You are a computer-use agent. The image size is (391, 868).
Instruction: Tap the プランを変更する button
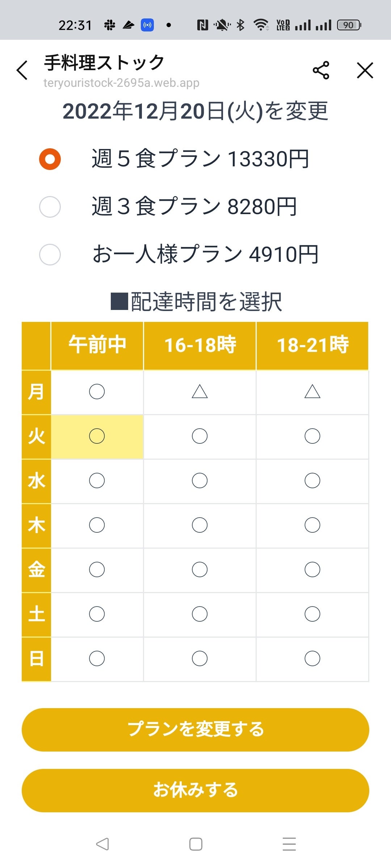[195, 729]
